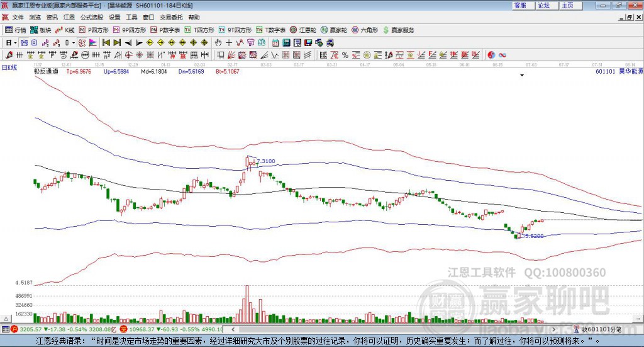The height and width of the screenshot is (347, 644).
Task: Step chart right with black arrow
Action: 139,43
